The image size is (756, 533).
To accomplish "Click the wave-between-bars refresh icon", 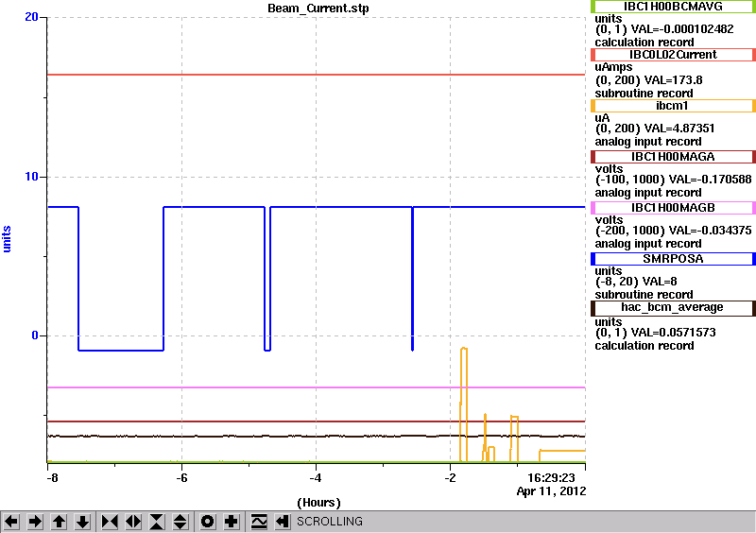I will [259, 522].
